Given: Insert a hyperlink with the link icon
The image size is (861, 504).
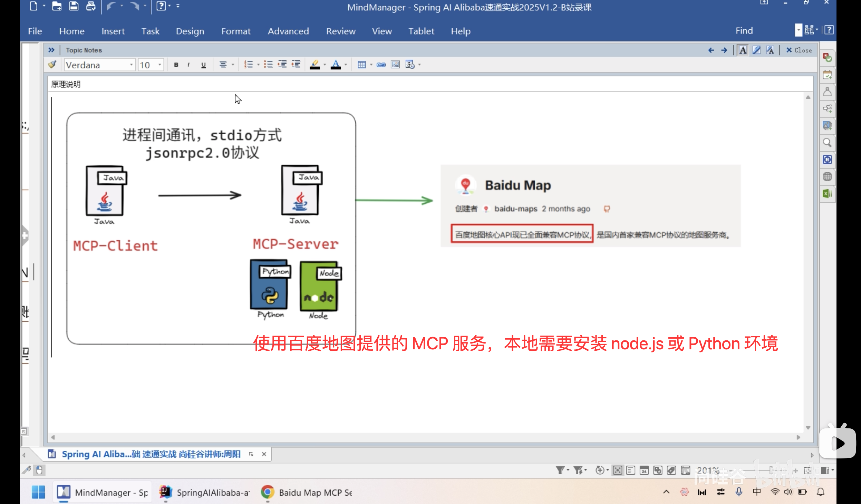Looking at the screenshot, I should pos(381,65).
